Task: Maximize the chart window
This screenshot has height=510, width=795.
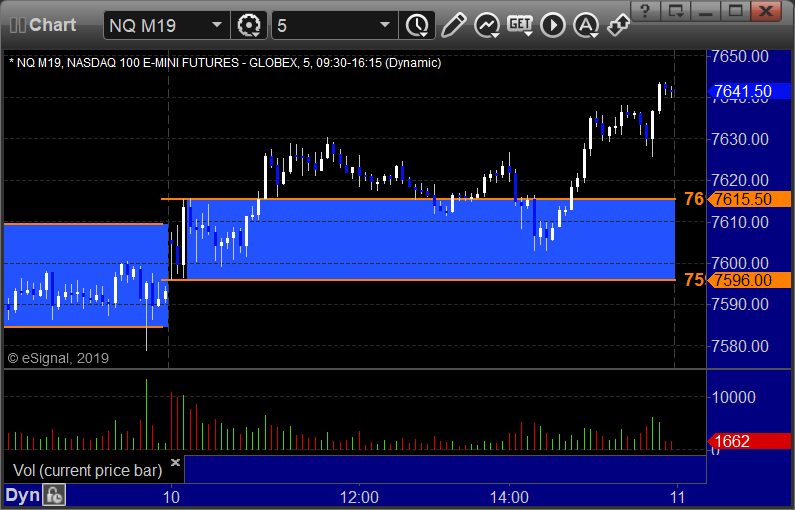Action: [x=735, y=11]
